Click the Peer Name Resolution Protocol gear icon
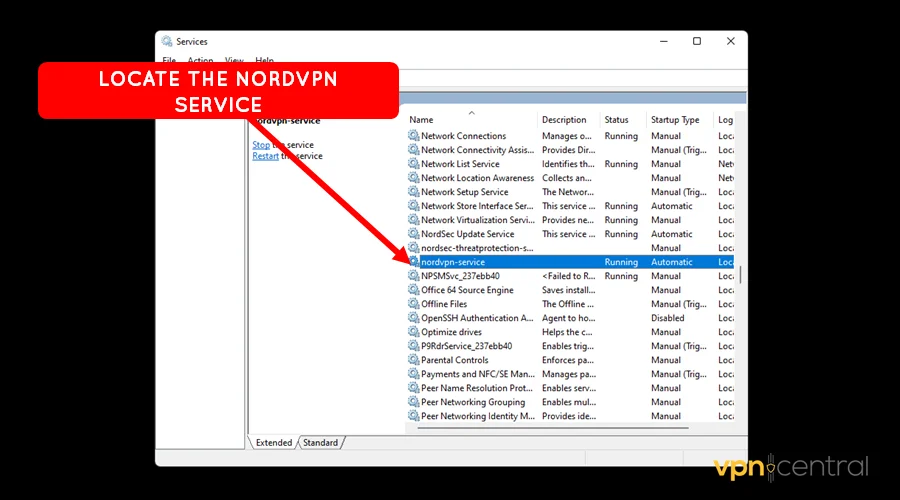This screenshot has height=500, width=900. (x=413, y=387)
